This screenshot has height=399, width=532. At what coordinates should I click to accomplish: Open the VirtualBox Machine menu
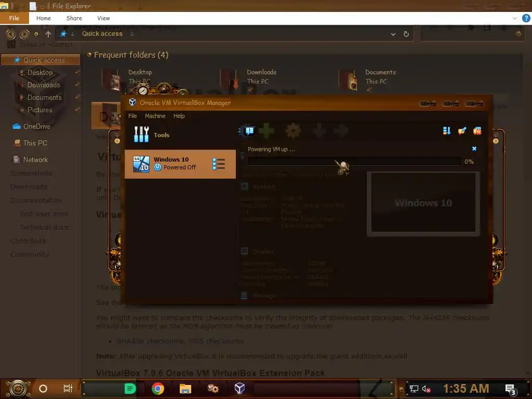[x=155, y=116]
